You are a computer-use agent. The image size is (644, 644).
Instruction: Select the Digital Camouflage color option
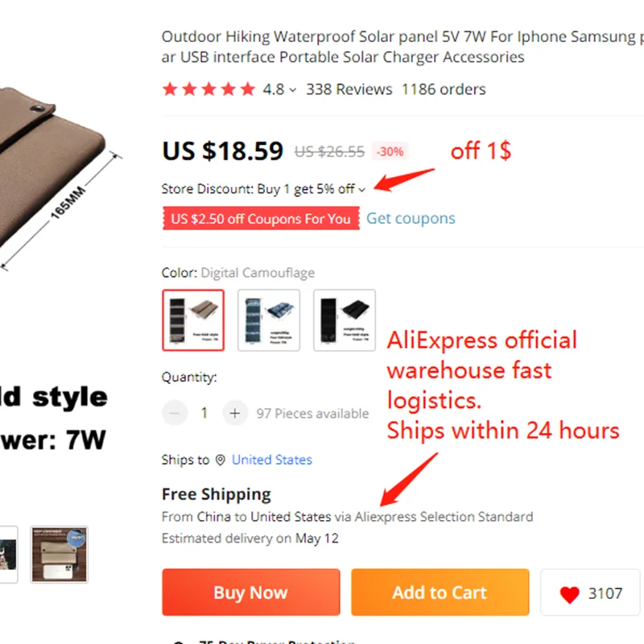[193, 320]
